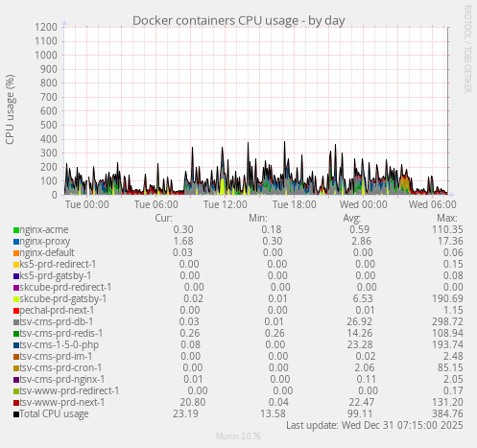Screen dimensions: 477x448
Task: Click the skcube-prd-gatsby-1 max value 190.69
Action: [447, 298]
